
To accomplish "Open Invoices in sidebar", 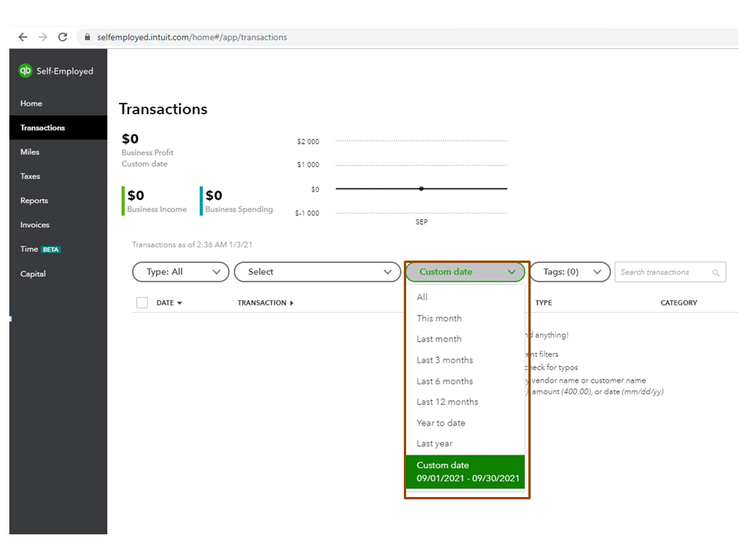I will coord(58,225).
